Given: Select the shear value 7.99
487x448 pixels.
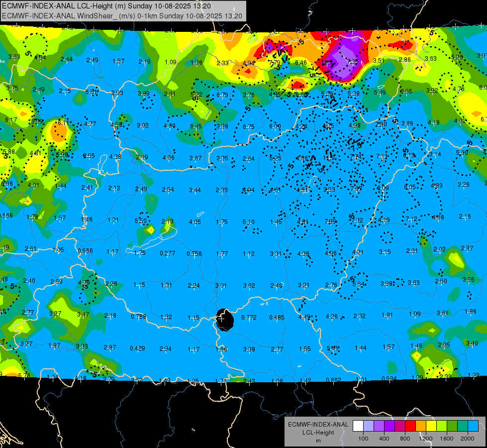Looking at the screenshot, I should click(330, 221).
